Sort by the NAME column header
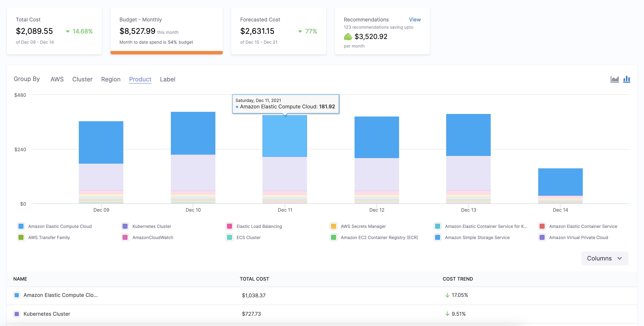 (x=20, y=279)
